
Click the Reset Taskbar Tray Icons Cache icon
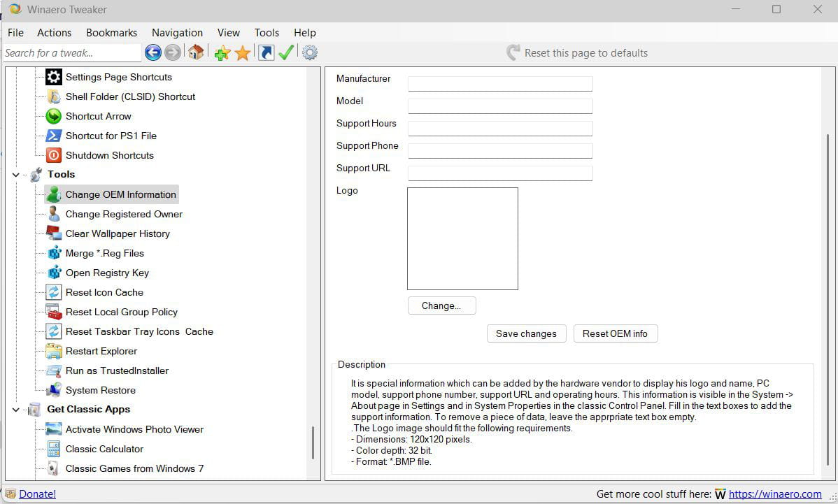point(53,331)
